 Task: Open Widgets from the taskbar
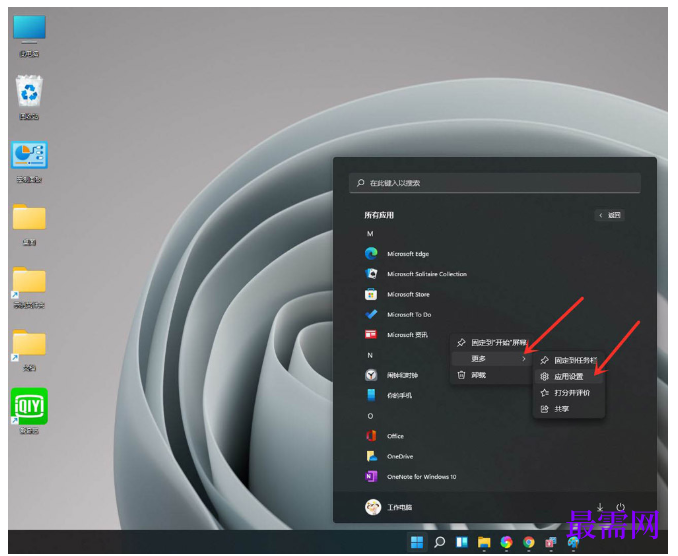[462, 542]
